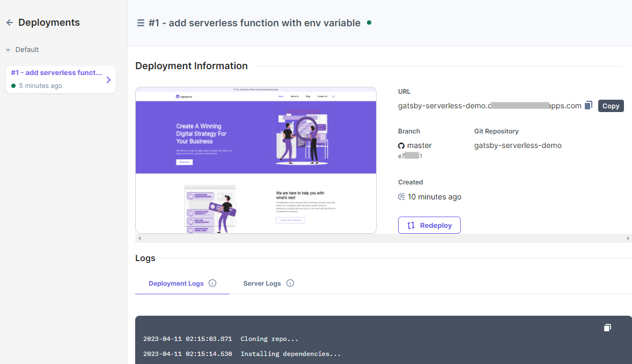Click the copy icon next to the deployment URL
The width and height of the screenshot is (632, 364).
(x=588, y=105)
